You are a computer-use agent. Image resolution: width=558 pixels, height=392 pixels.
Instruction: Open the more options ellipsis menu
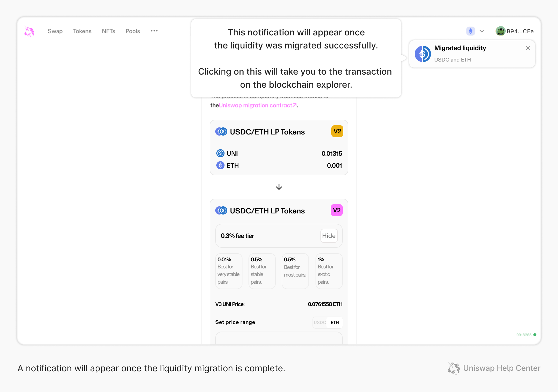click(154, 31)
